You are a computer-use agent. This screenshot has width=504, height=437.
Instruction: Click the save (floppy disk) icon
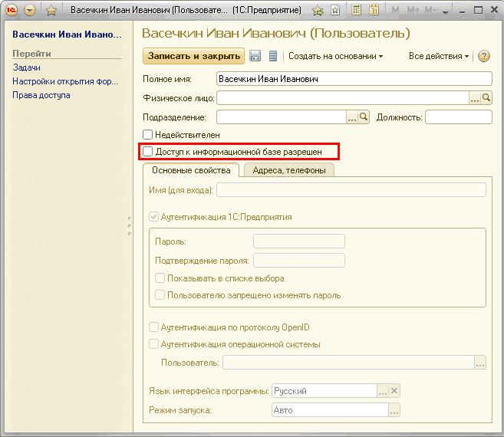click(x=255, y=56)
